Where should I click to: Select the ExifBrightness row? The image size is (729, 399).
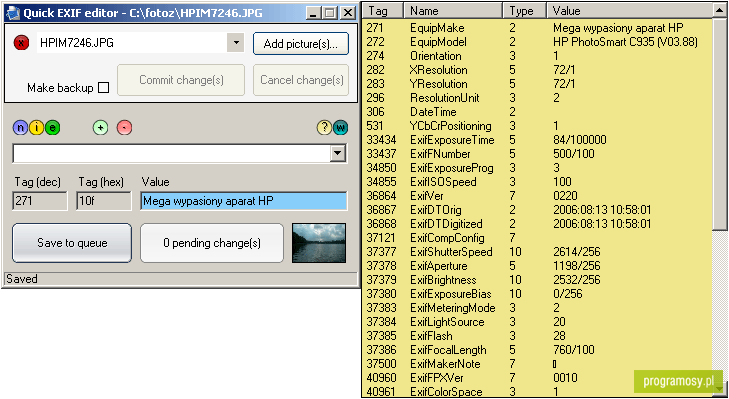pyautogui.click(x=537, y=280)
